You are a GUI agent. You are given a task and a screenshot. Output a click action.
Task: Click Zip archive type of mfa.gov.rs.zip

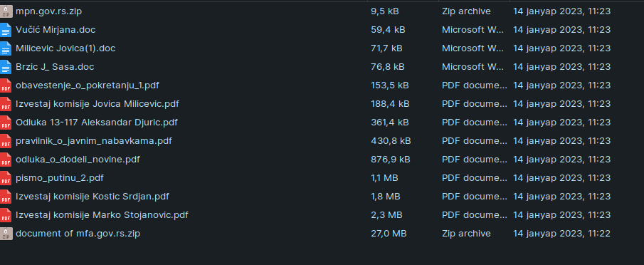click(x=466, y=234)
